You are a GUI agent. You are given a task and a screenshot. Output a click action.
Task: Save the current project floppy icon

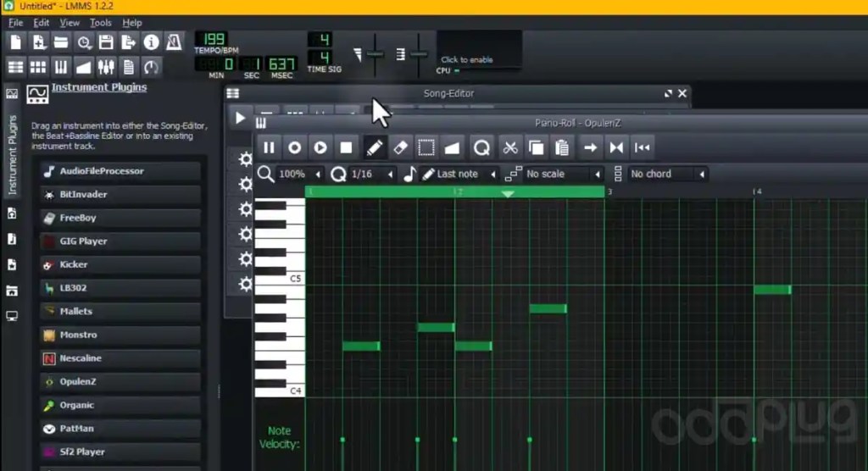pyautogui.click(x=106, y=42)
